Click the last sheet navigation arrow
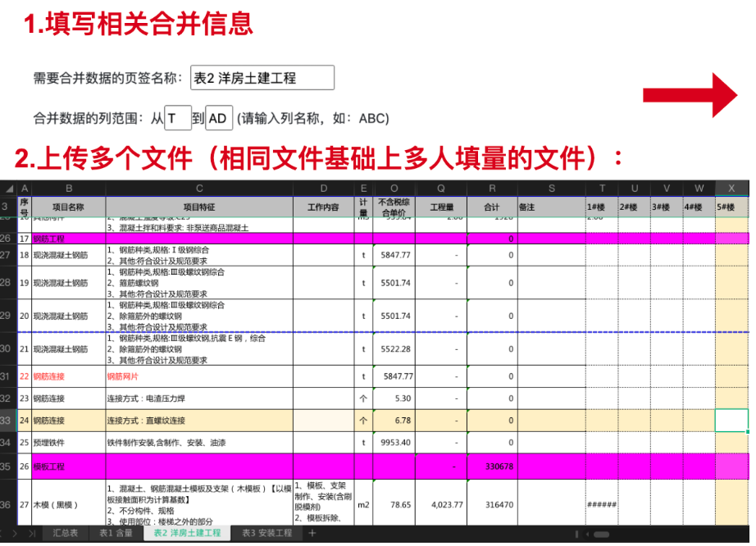 [31, 534]
